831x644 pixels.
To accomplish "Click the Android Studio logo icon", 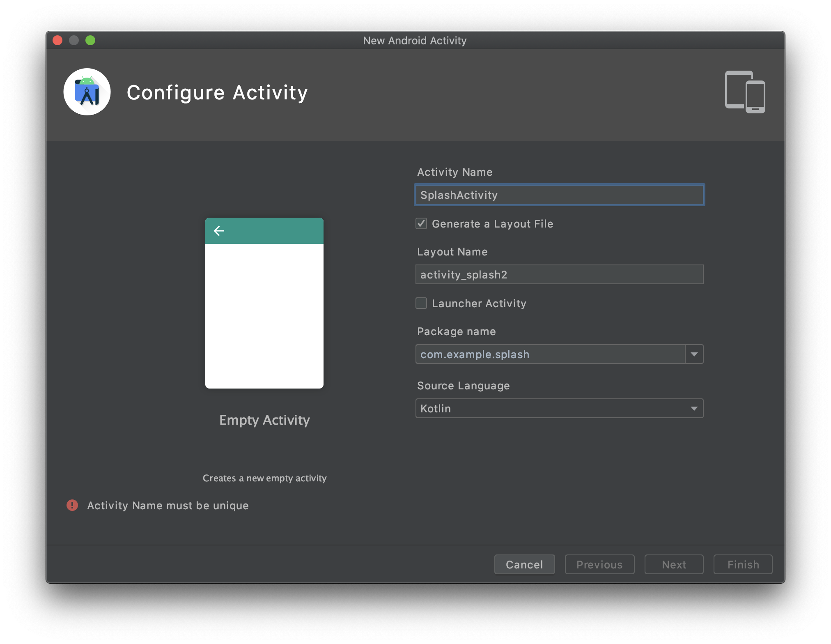I will [87, 92].
